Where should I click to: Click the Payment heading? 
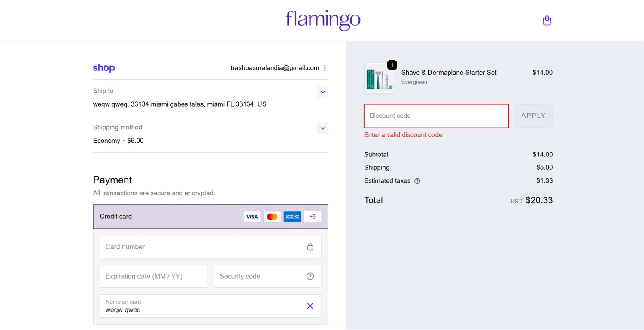click(x=112, y=180)
